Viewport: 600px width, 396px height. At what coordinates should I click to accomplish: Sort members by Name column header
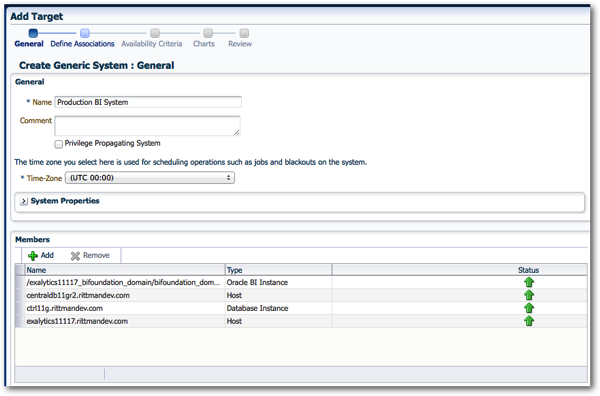pyautogui.click(x=125, y=270)
